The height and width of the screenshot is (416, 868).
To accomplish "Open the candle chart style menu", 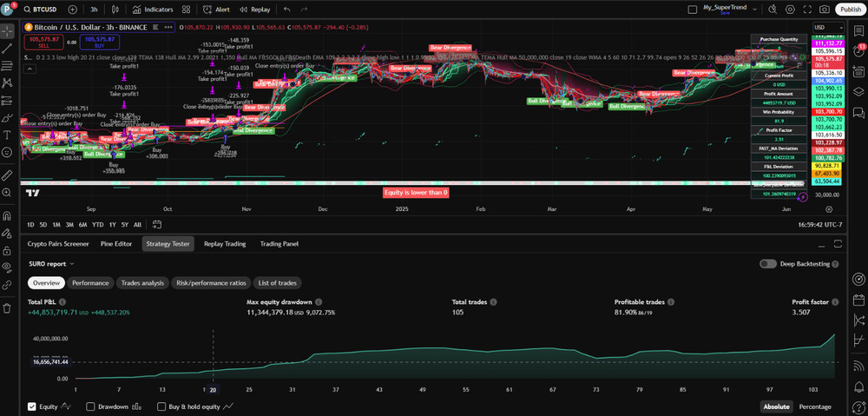I will tap(115, 10).
